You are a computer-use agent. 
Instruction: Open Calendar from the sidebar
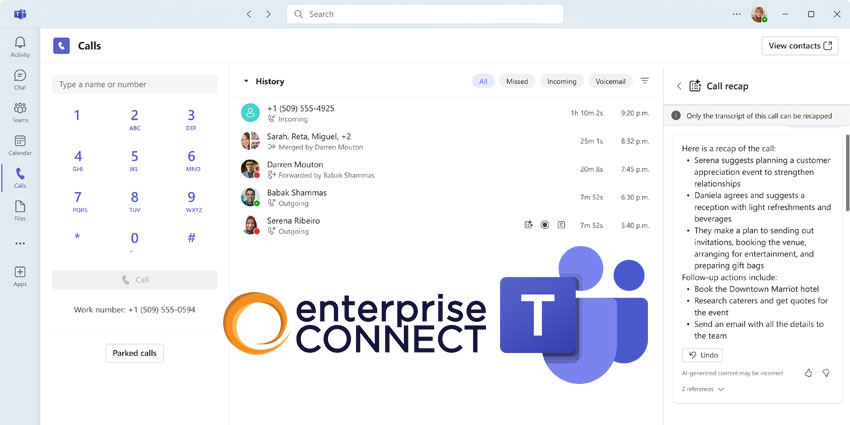pos(20,145)
